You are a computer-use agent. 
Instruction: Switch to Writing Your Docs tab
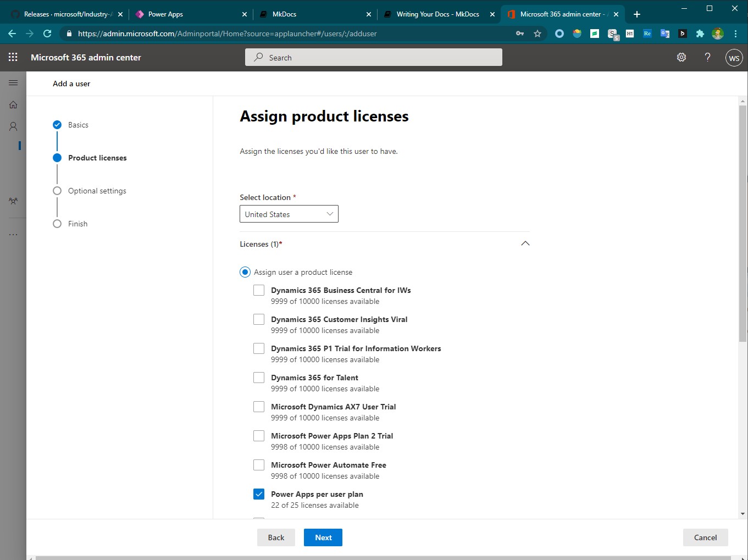click(x=438, y=14)
